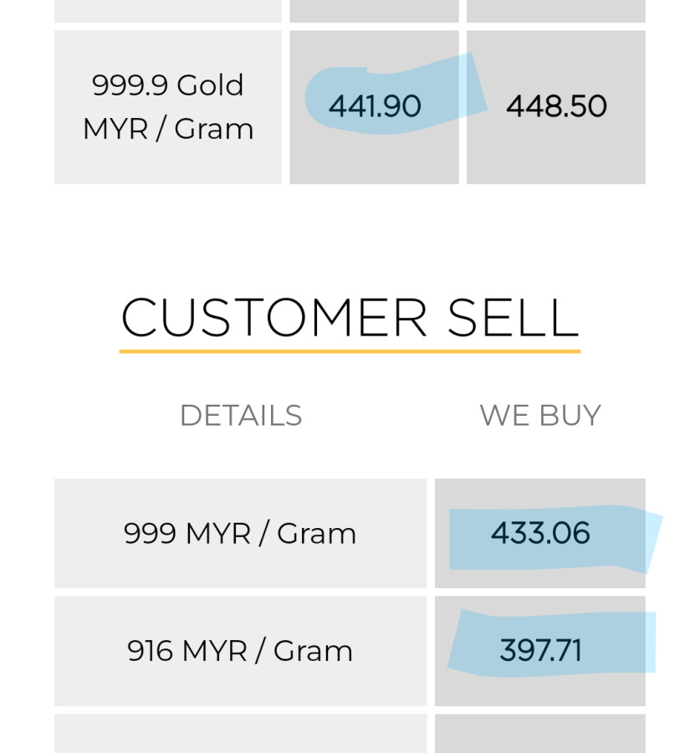Select the 999 MYR / Gram row label
700x753 pixels.
(240, 533)
